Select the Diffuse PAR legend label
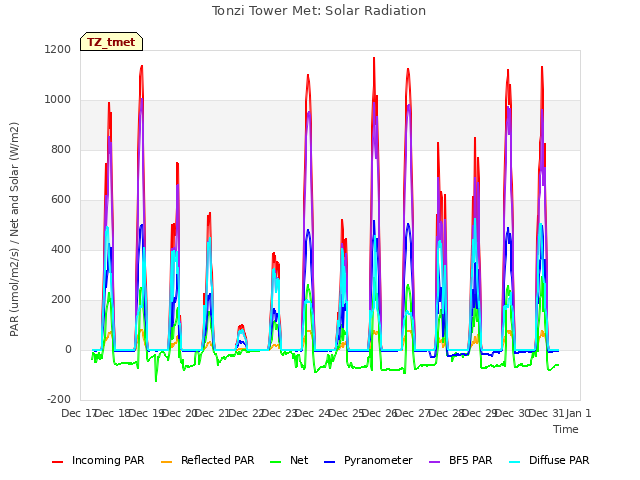The height and width of the screenshot is (480, 640). tap(559, 460)
